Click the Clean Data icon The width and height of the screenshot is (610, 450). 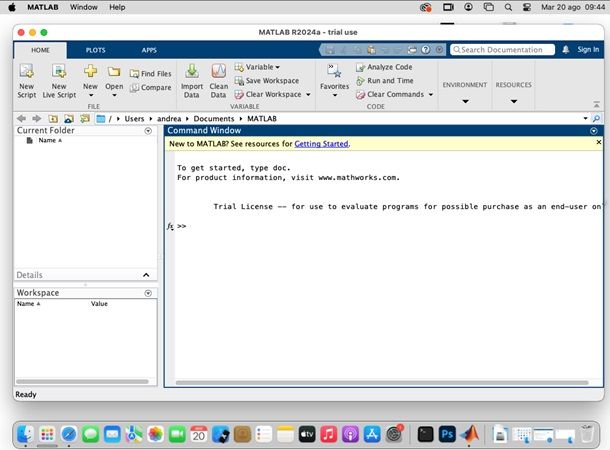(x=219, y=71)
